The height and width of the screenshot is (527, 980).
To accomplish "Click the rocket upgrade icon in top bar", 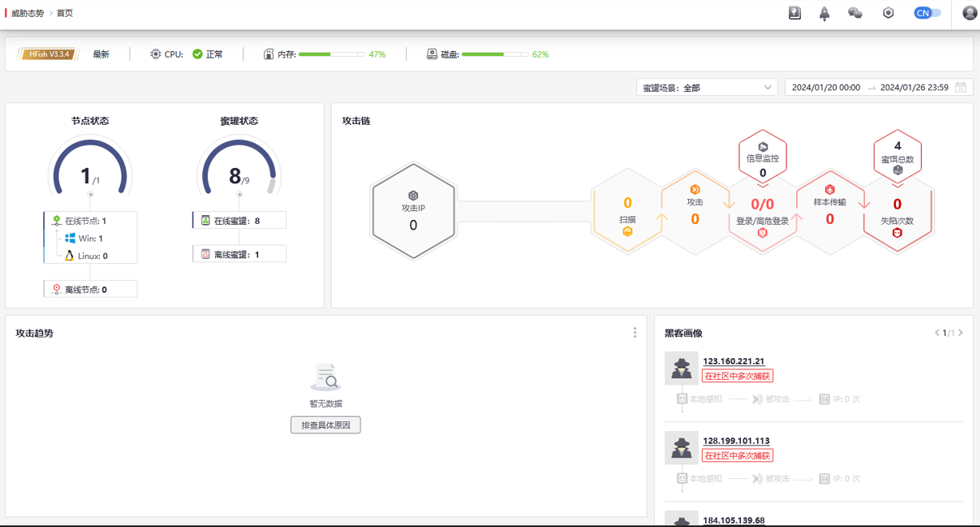I will pos(824,13).
